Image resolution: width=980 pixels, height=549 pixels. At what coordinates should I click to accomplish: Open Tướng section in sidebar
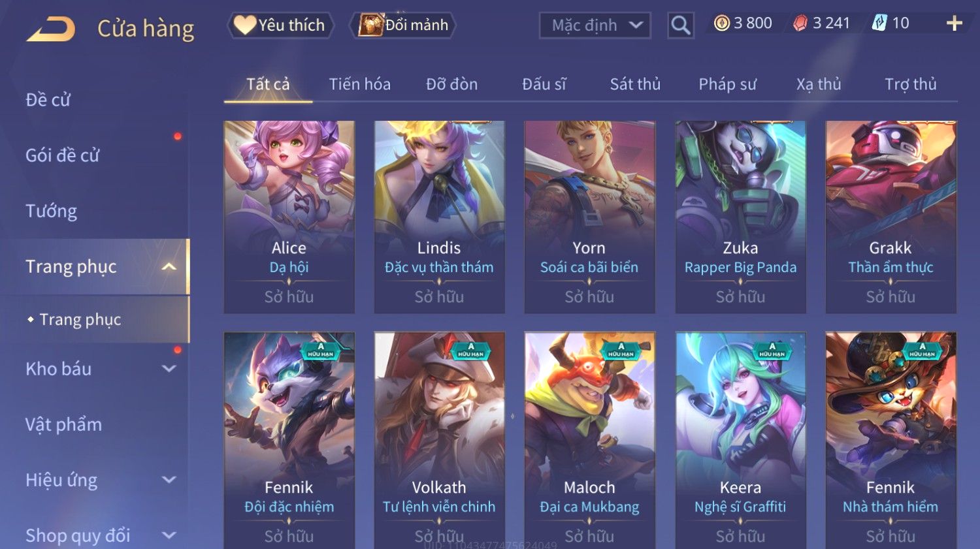(x=51, y=211)
